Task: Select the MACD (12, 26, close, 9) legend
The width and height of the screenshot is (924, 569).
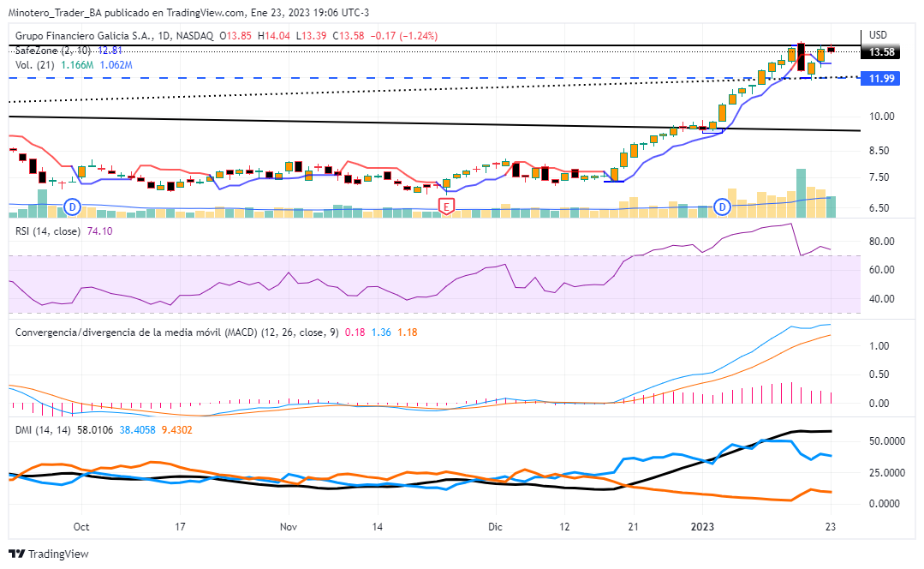Action: (x=176, y=332)
